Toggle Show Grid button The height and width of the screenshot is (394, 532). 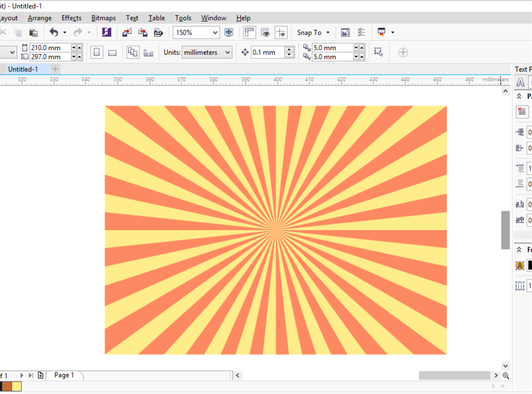coord(265,32)
